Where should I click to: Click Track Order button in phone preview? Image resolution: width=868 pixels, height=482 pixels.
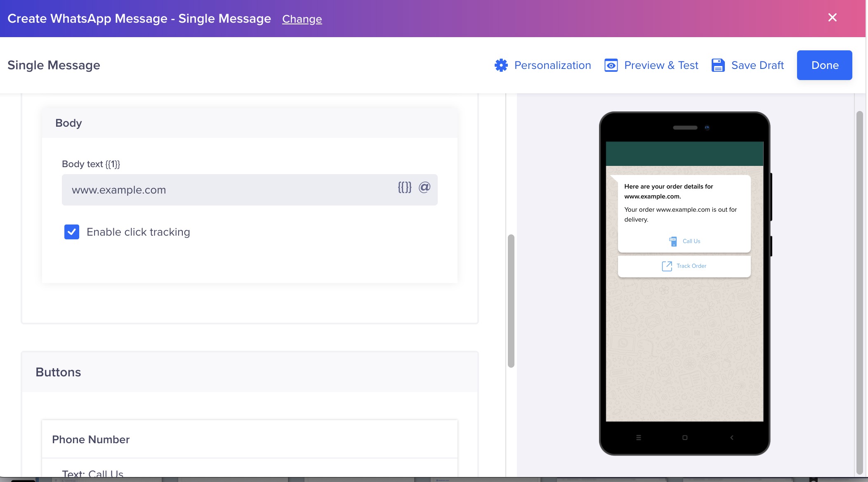click(x=684, y=266)
